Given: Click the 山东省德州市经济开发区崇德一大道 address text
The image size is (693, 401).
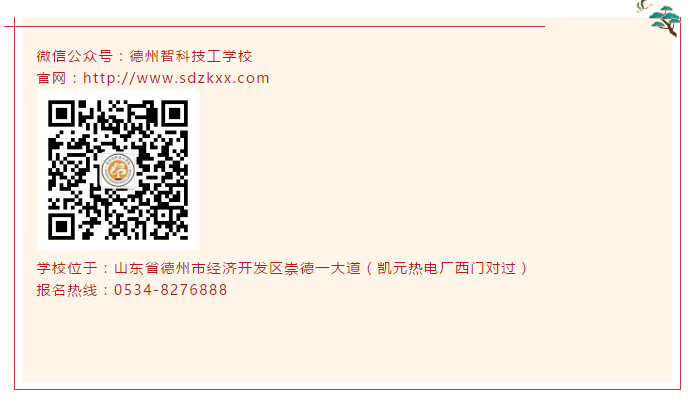Looking at the screenshot, I should pyautogui.click(x=237, y=268).
